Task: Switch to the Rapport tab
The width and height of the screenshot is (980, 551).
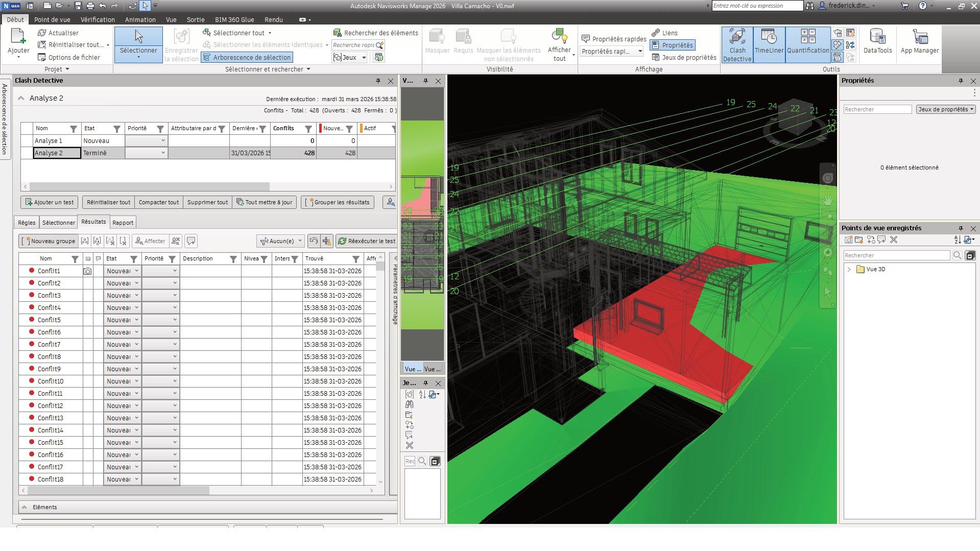Action: coord(123,222)
